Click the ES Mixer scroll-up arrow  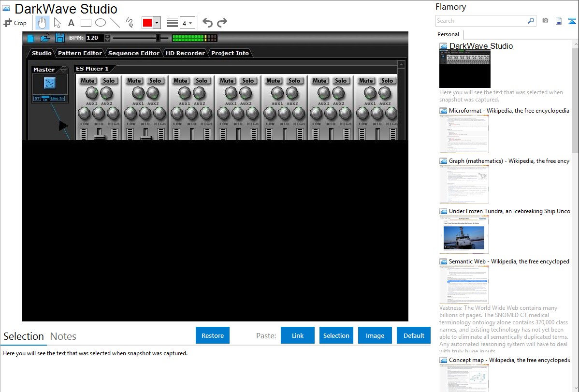[x=402, y=64]
